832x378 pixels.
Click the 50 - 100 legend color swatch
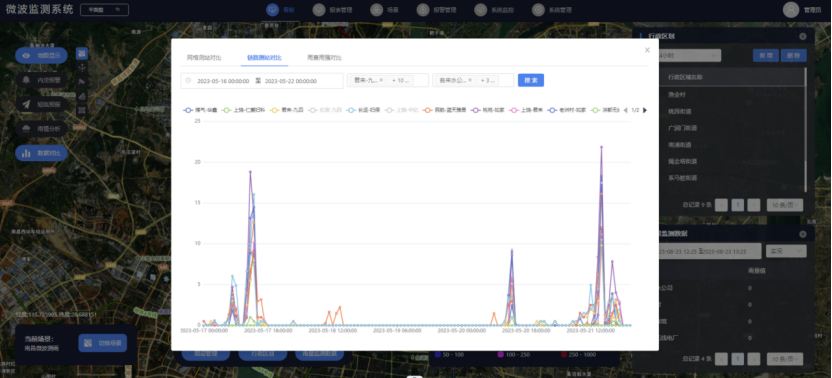click(x=438, y=355)
